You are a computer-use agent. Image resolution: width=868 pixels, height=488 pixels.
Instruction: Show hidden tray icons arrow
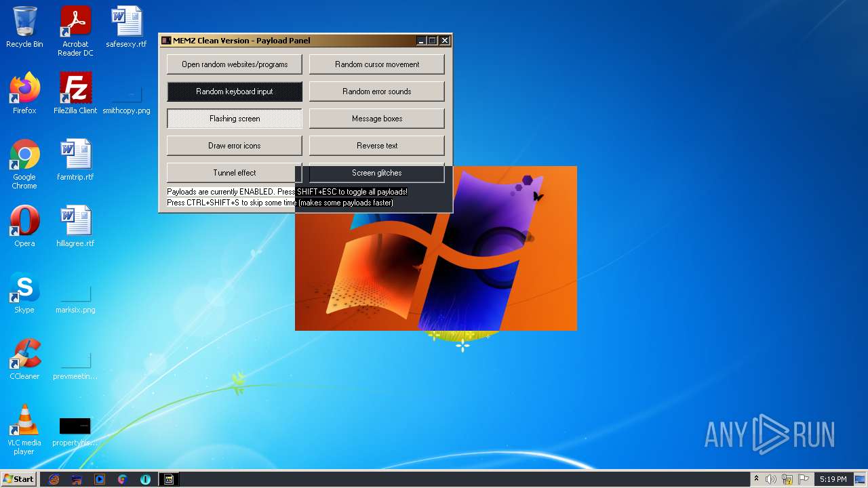[x=756, y=479]
